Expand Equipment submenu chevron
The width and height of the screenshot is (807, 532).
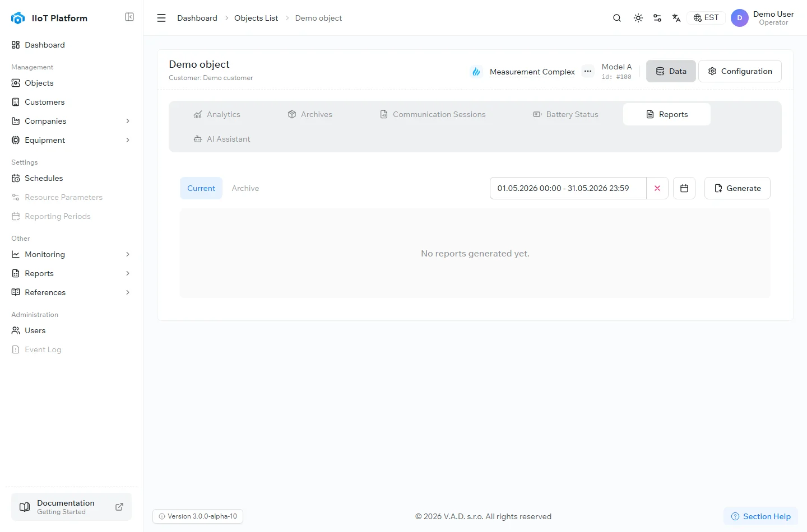128,140
